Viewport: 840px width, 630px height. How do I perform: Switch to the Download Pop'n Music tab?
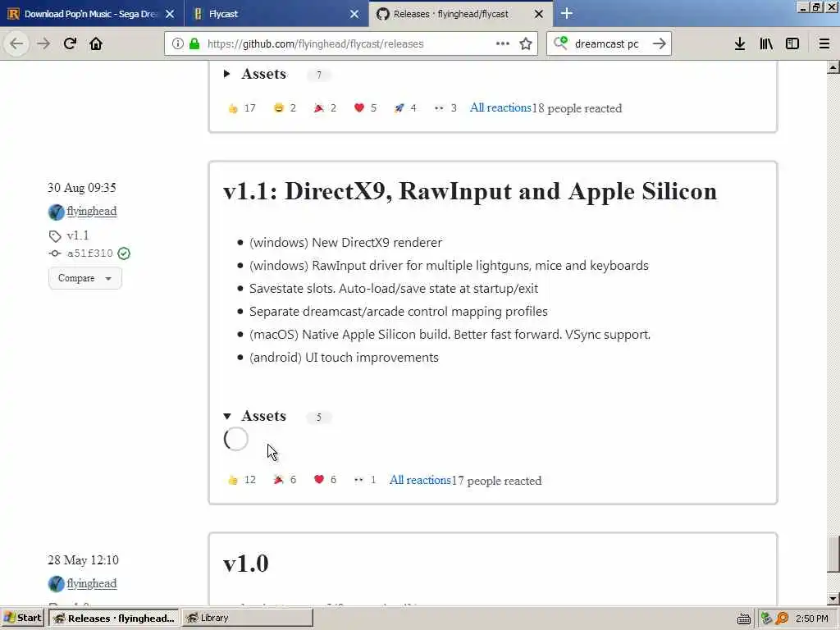tap(91, 14)
